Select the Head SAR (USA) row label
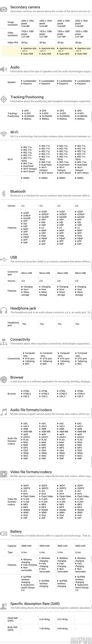Screen dimensions: 92x644 (12, 619)
